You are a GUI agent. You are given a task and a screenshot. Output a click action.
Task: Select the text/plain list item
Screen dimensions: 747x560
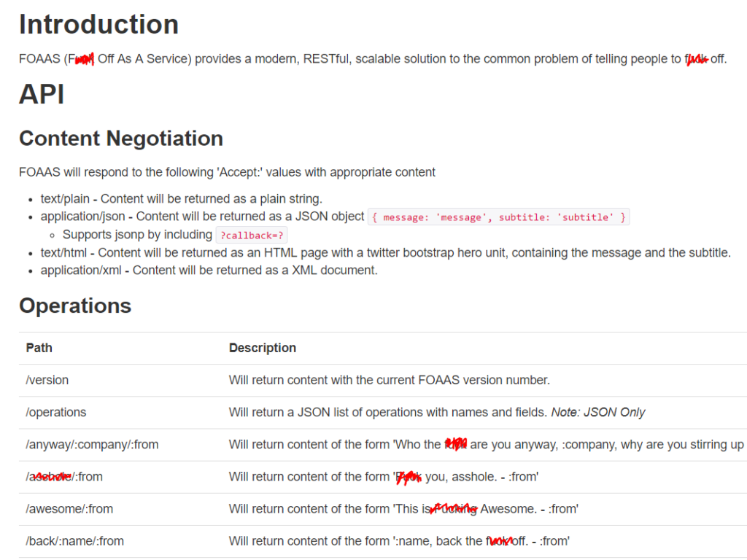tap(181, 198)
